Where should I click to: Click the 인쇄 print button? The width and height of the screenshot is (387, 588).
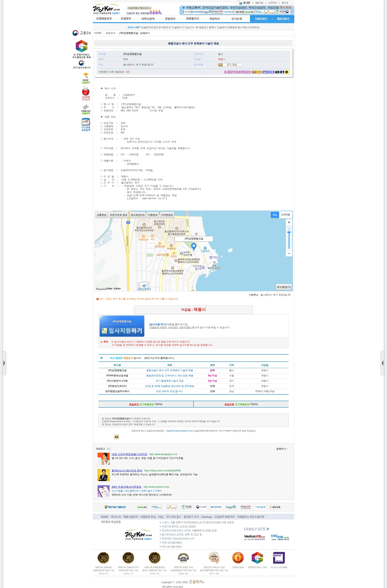[x=257, y=72]
